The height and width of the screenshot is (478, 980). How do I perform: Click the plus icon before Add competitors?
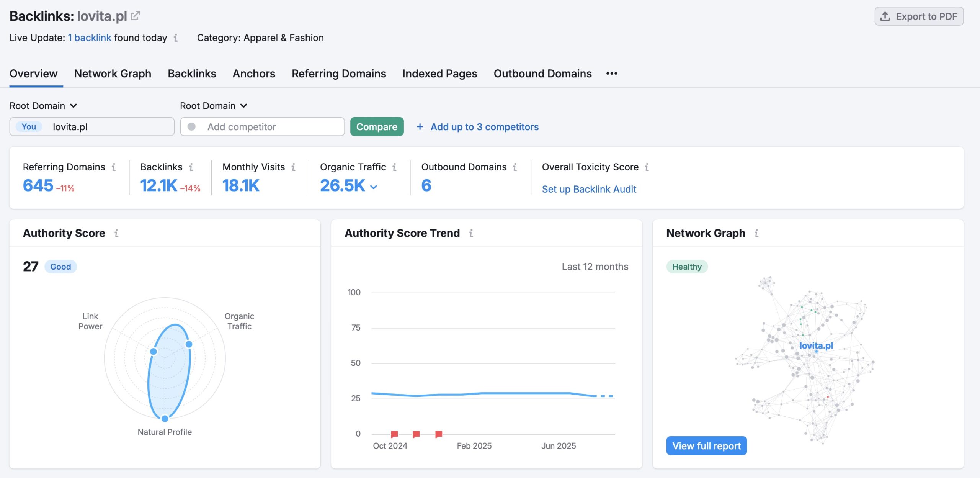(420, 127)
